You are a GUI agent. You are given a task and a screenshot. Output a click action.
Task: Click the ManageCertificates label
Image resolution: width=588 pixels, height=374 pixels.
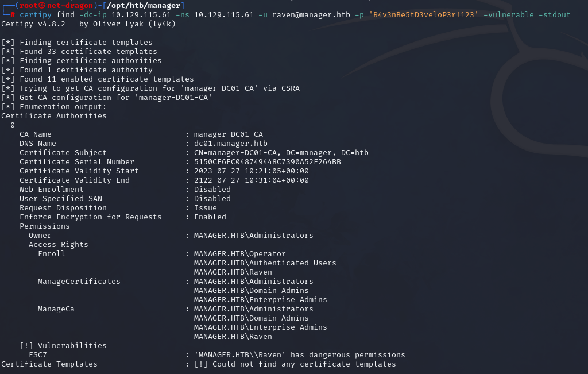79,281
